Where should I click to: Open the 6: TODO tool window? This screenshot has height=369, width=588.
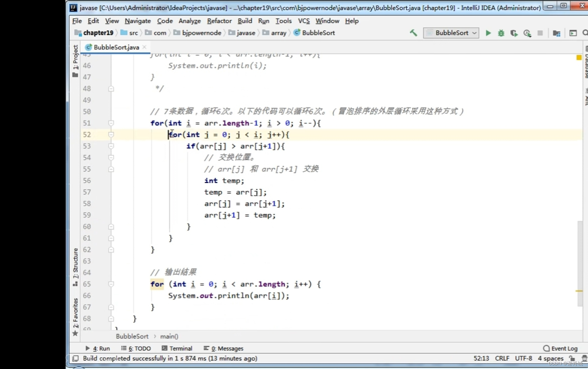[x=136, y=348]
